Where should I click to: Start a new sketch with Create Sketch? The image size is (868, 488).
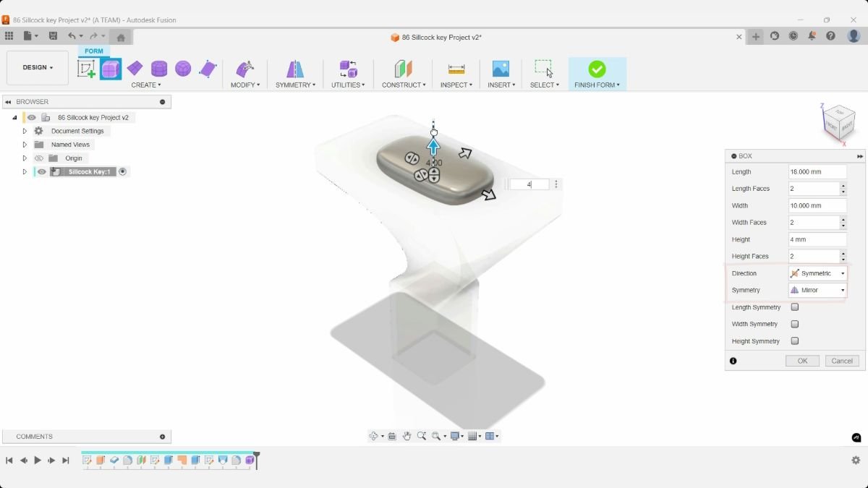tap(86, 69)
